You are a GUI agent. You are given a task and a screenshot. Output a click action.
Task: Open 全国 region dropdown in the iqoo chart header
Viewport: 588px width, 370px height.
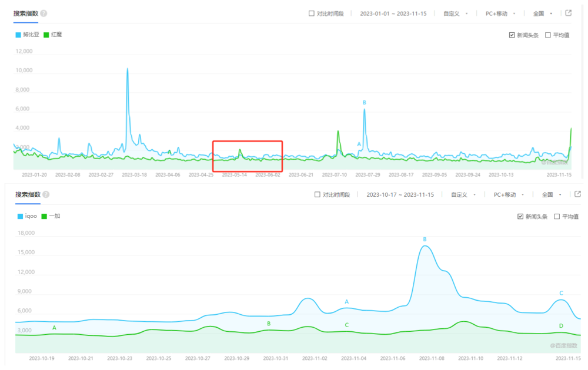click(x=552, y=195)
